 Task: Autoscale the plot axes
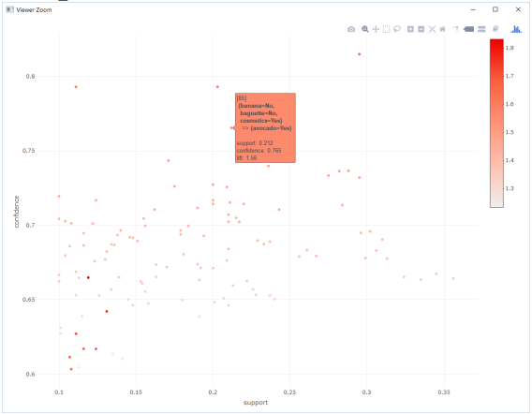pos(432,29)
